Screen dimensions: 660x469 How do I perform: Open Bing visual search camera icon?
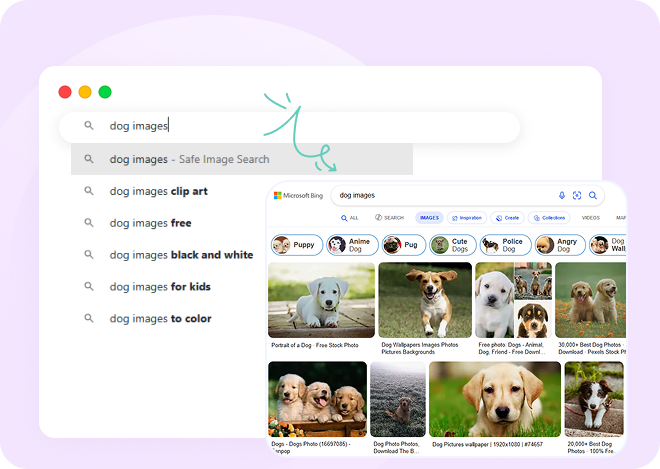point(577,196)
